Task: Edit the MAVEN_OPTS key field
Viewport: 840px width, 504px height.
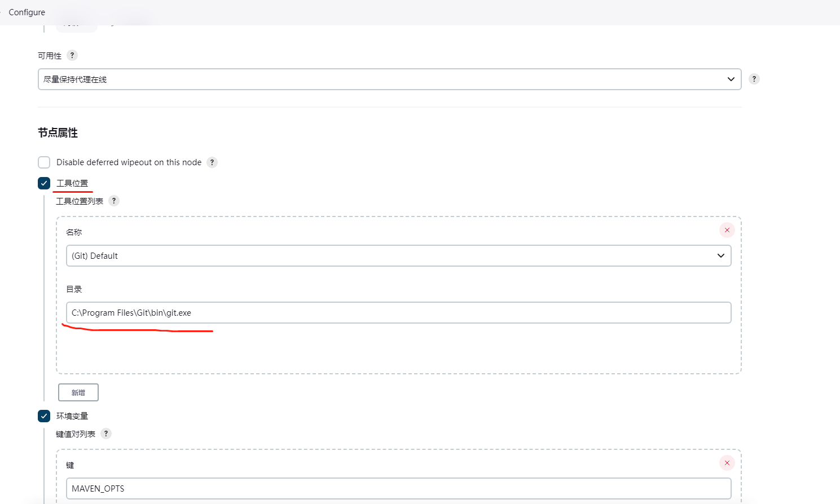Action: point(398,488)
